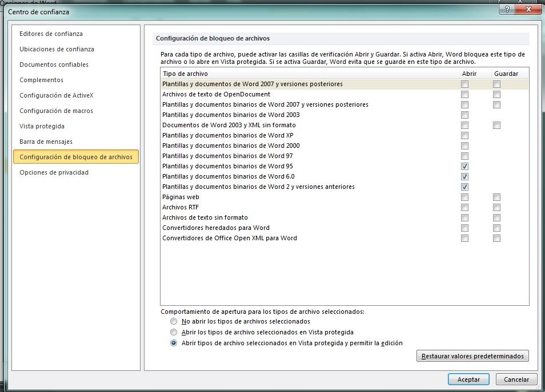Select row Plantillas y documentos binarios de Word 6.0
This screenshot has width=545, height=392.
point(344,176)
